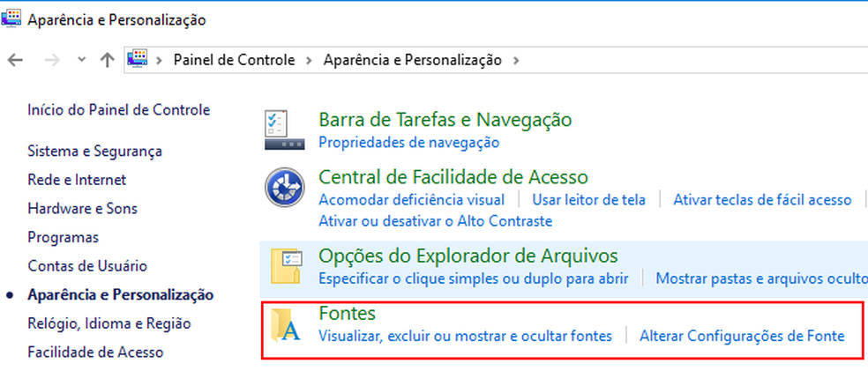868x371 pixels.
Task: Click the Control Panel icon in address bar
Action: click(137, 60)
